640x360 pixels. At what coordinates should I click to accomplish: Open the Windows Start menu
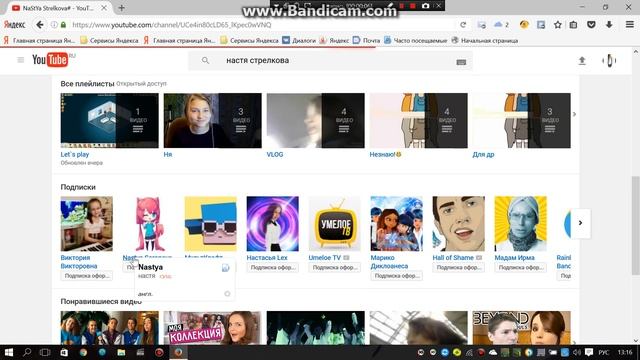[x=9, y=352]
